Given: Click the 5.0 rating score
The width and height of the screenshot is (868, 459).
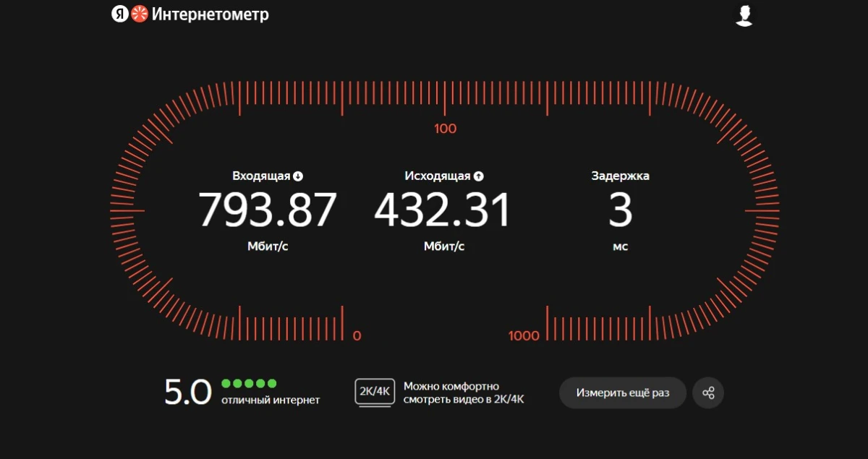Looking at the screenshot, I should coord(187,392).
